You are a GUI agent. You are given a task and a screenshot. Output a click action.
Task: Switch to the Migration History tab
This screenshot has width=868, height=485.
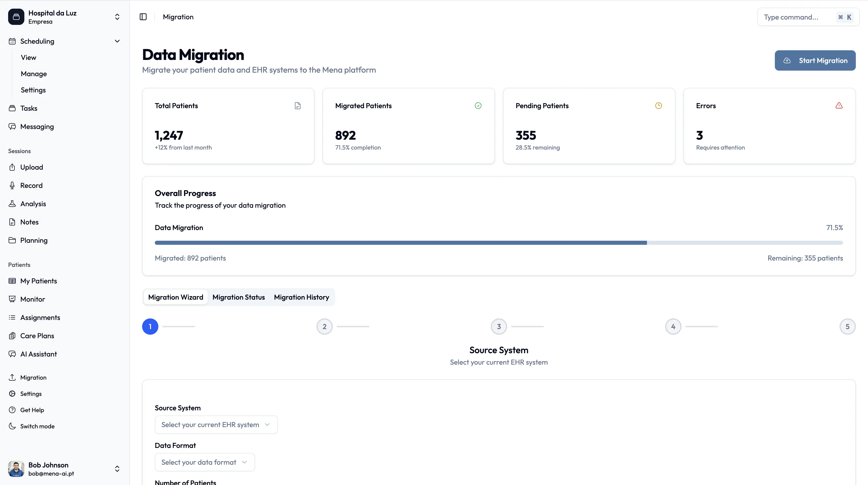click(x=301, y=297)
